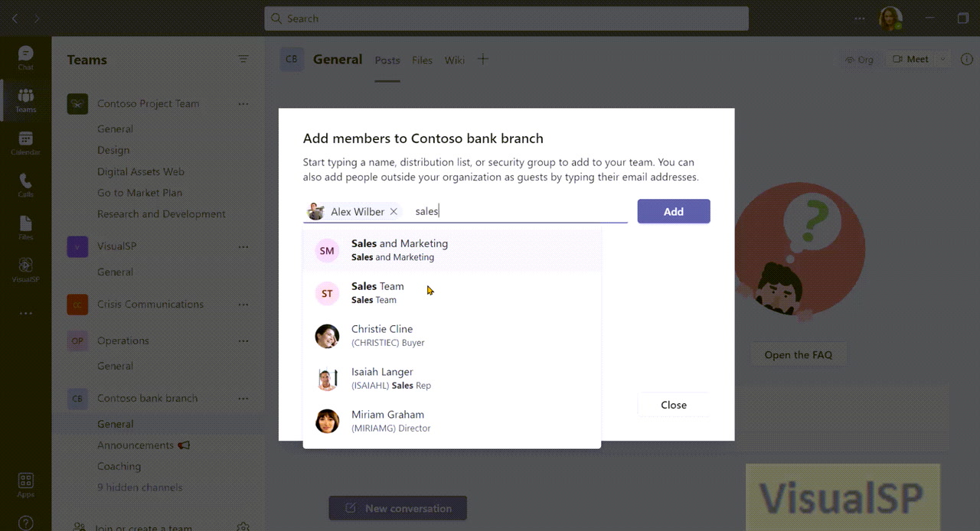The height and width of the screenshot is (531, 980).
Task: Show the 9 hidden channels
Action: pyautogui.click(x=139, y=487)
